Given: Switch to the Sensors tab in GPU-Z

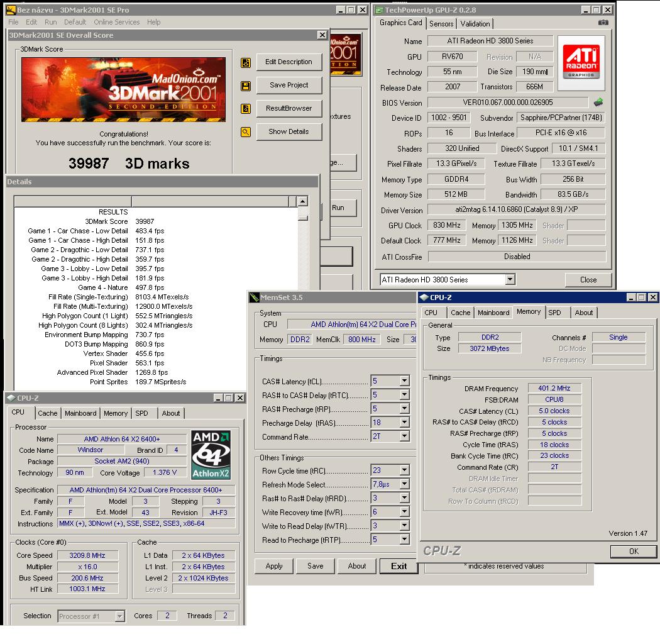Looking at the screenshot, I should click(x=441, y=24).
